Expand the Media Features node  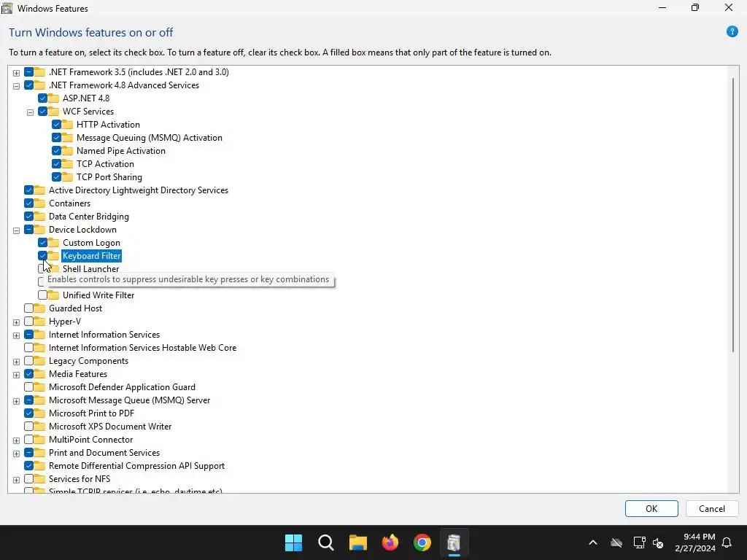(x=16, y=375)
